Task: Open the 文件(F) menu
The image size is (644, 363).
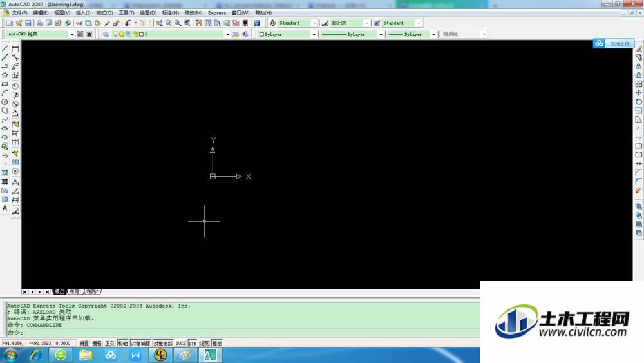Action: coord(19,13)
